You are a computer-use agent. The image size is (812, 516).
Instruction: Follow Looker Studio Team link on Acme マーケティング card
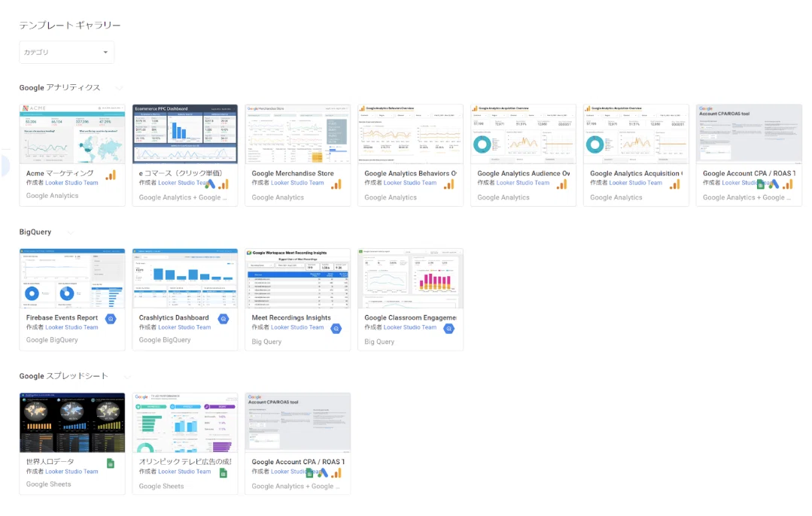[x=71, y=183]
